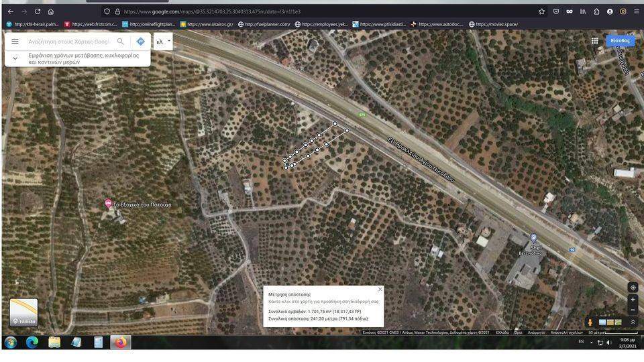Viewport: 644px width, 362px height.
Task: Toggle the map layer via Επίπεδα thumbnail
Action: tap(23, 312)
